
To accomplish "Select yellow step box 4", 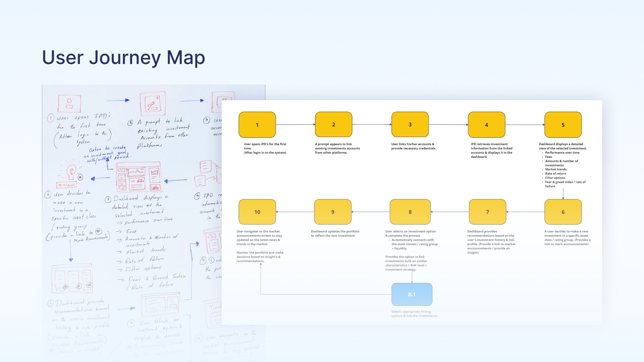I will [x=486, y=125].
